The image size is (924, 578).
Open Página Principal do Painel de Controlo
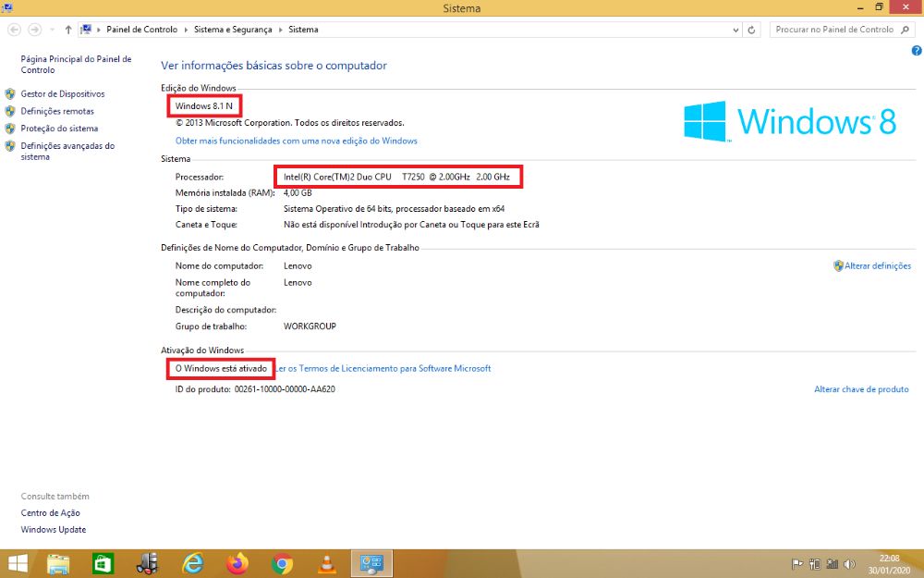coord(76,65)
